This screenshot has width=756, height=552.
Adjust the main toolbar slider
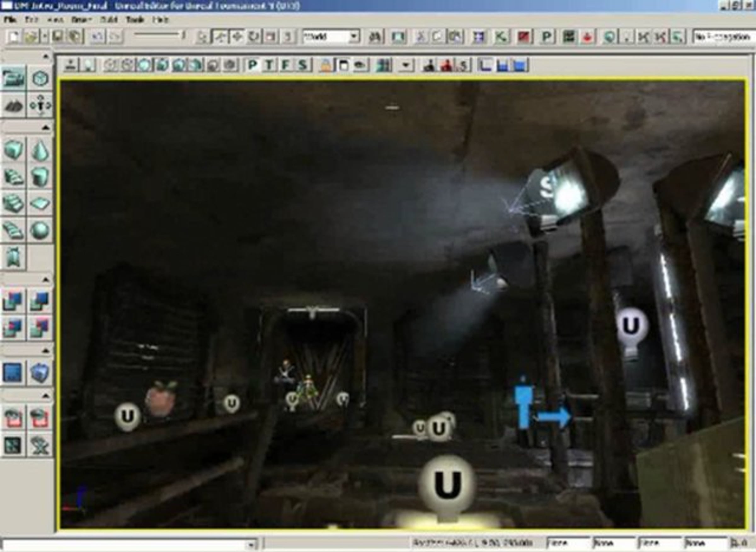(x=159, y=35)
